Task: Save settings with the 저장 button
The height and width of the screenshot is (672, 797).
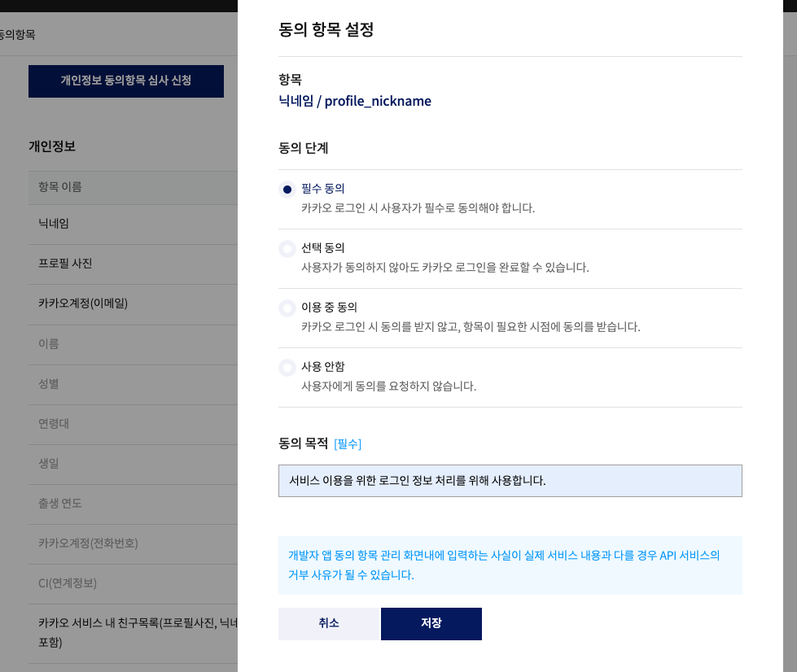Action: coord(431,624)
